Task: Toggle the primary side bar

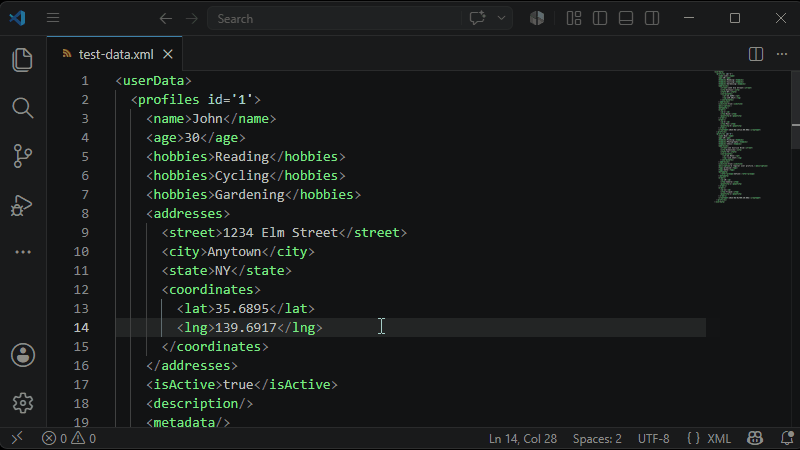Action: [x=600, y=18]
